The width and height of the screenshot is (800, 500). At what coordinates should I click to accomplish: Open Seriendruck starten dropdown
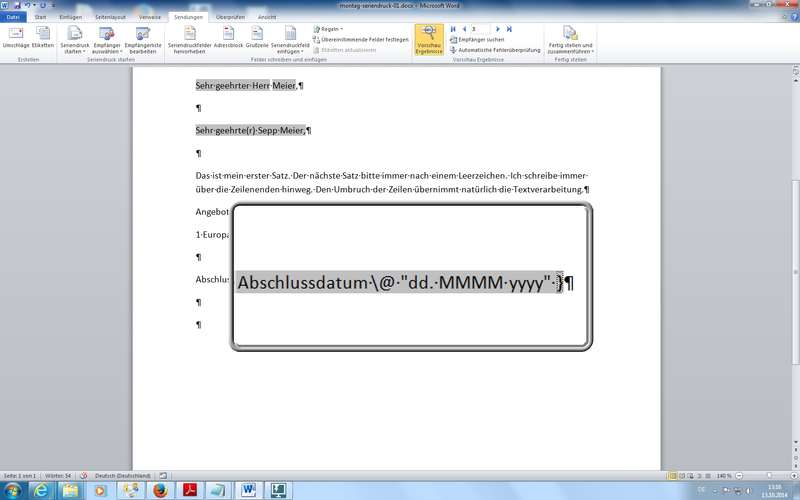point(74,40)
